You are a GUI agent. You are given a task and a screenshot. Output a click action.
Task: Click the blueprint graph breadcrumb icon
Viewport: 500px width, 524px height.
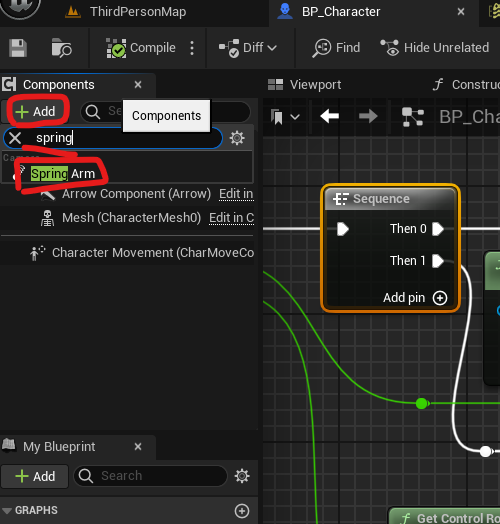[413, 117]
